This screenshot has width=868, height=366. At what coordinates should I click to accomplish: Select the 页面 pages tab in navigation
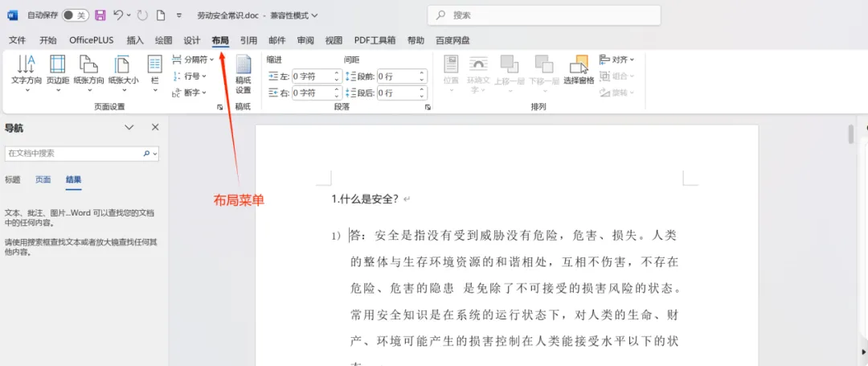point(43,179)
